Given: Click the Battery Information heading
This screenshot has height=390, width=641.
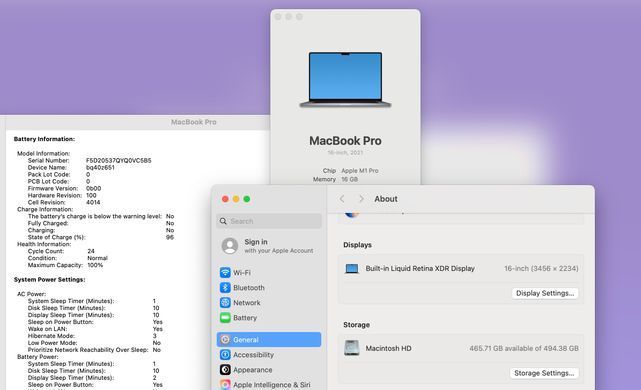Looking at the screenshot, I should [44, 139].
